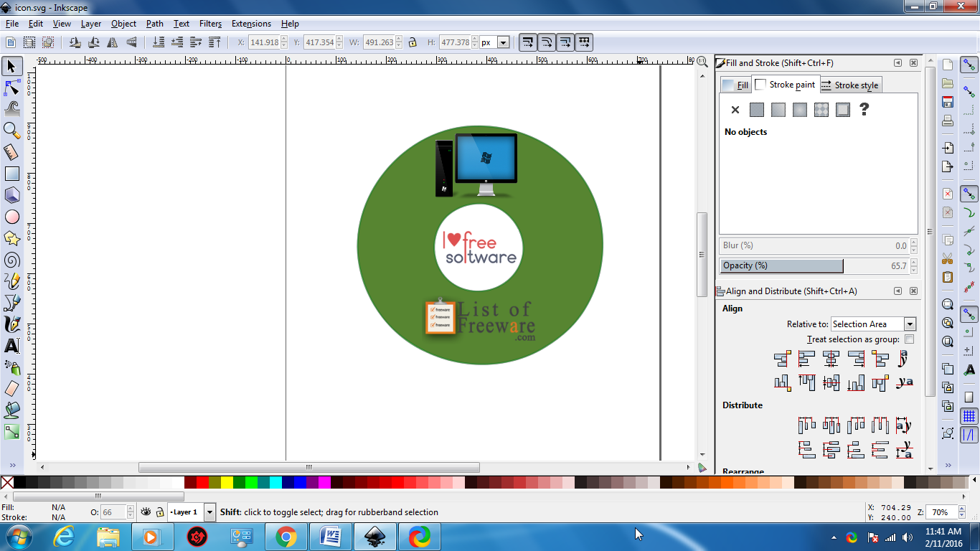Select the Zoom magnifier tool

coord(11,131)
